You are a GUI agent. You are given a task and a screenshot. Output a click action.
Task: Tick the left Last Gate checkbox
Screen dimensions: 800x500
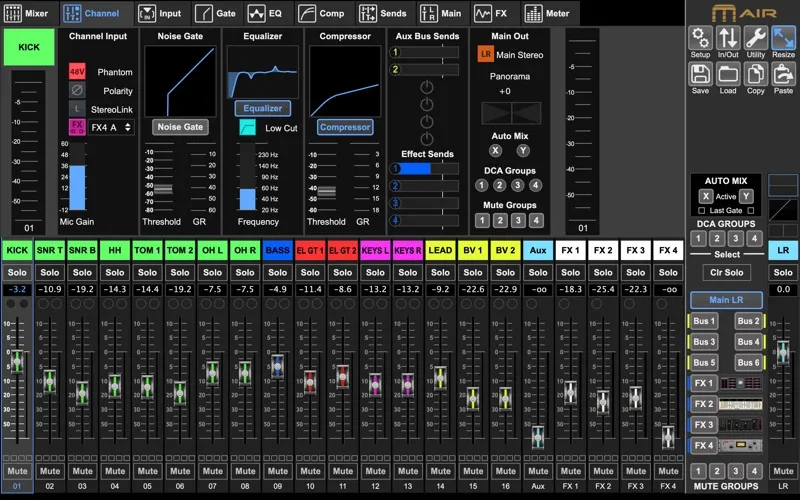[702, 210]
